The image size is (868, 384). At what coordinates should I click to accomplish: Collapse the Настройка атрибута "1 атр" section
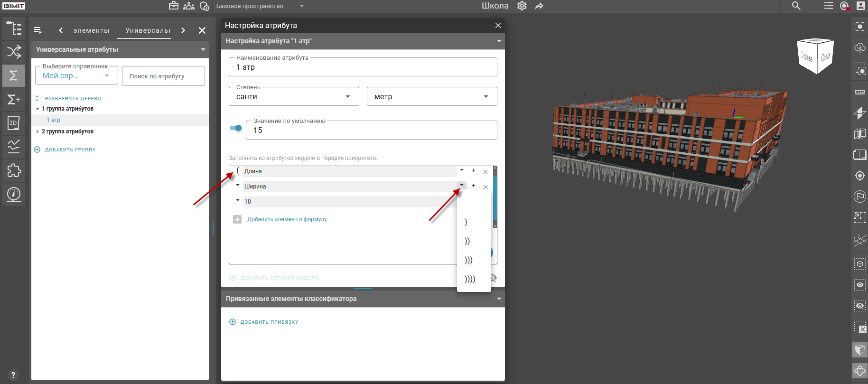pos(499,41)
